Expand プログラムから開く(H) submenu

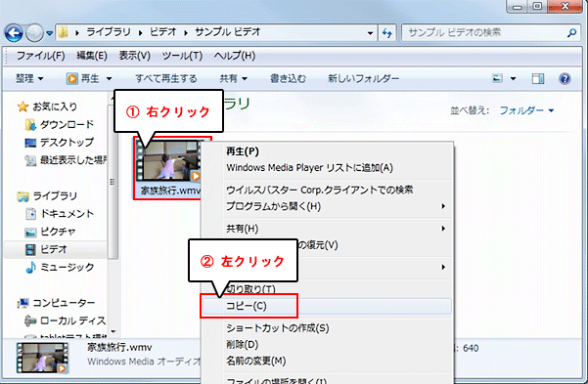(327, 206)
